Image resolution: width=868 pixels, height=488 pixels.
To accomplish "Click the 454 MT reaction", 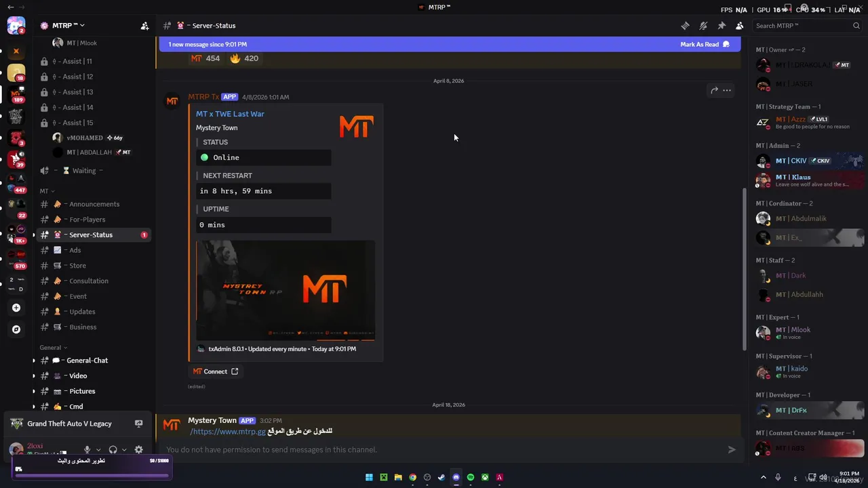I will point(205,58).
